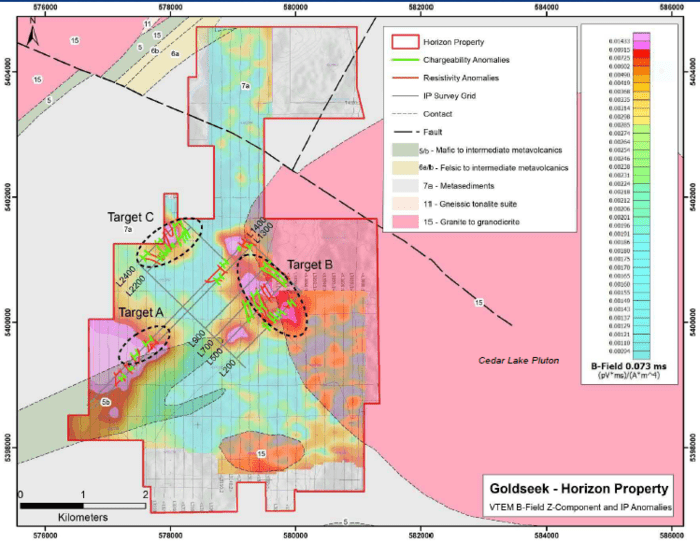
Task: Click the L700 survey line label
Action: 206,348
